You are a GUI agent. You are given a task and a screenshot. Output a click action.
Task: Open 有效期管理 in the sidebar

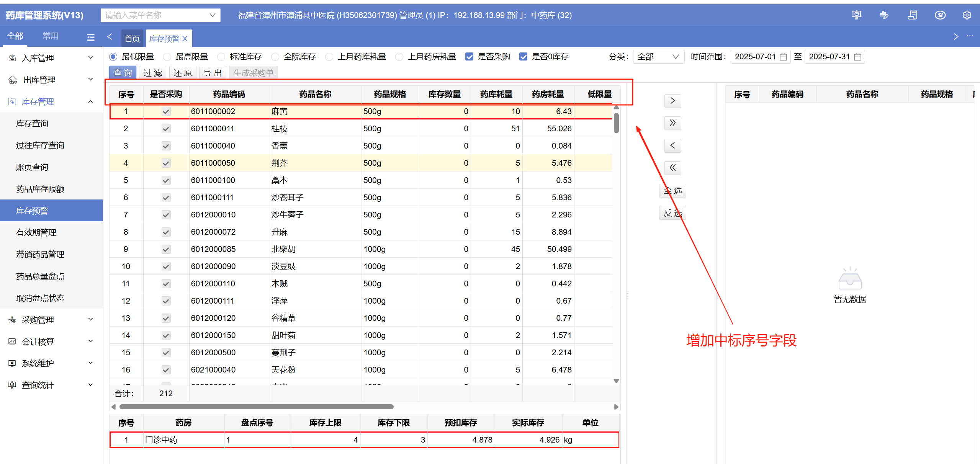click(36, 232)
